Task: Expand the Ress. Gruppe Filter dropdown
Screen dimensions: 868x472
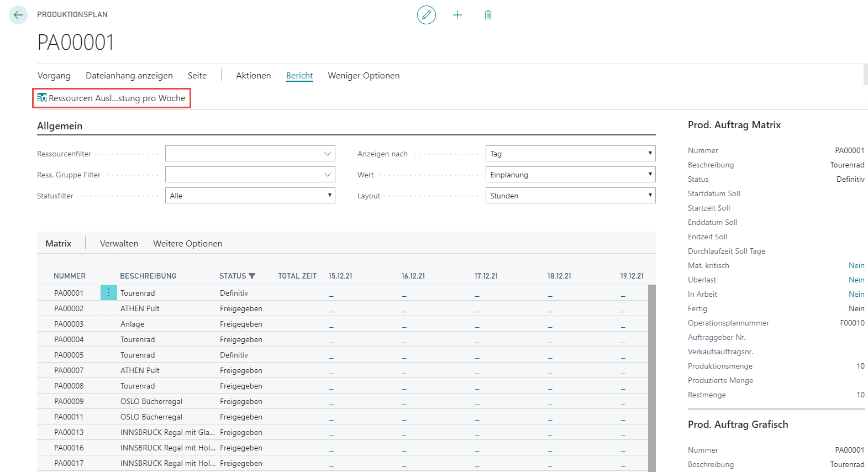Action: point(328,175)
